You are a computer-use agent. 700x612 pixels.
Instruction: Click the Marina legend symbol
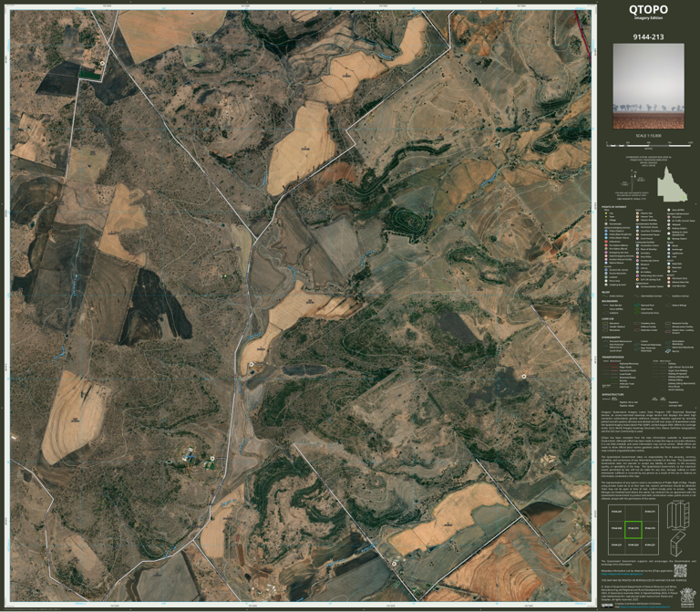[668, 351]
